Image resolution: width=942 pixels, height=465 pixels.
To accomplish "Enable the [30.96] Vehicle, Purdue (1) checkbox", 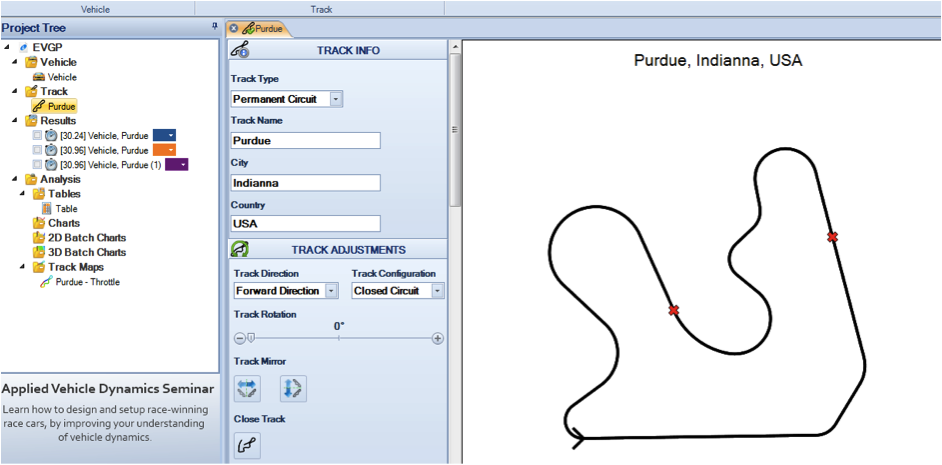I will pos(38,165).
